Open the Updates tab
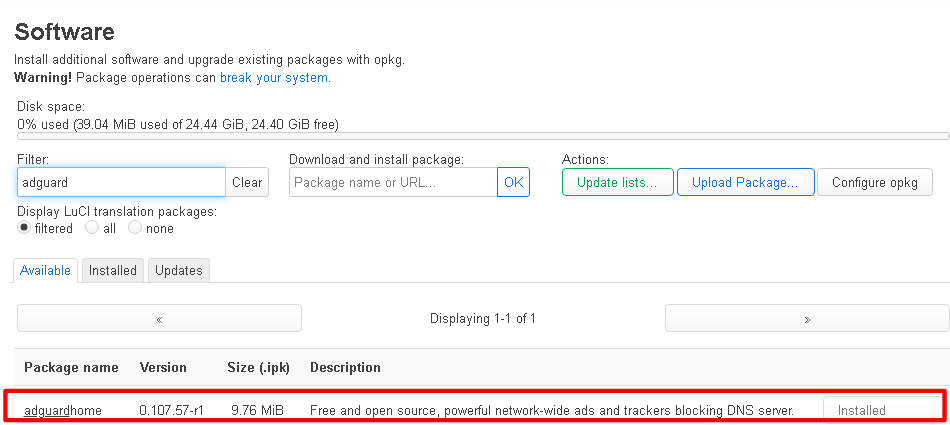Image resolution: width=950 pixels, height=425 pixels. 179,270
